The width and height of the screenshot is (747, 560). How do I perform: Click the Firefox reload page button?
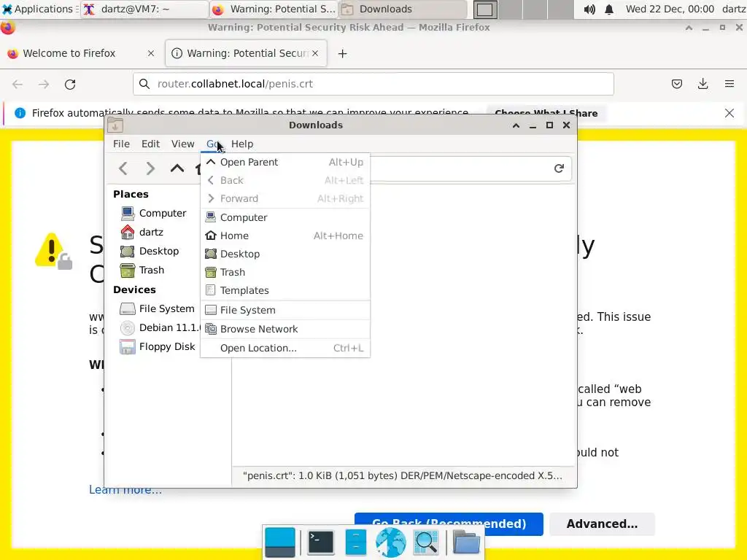[x=70, y=85]
